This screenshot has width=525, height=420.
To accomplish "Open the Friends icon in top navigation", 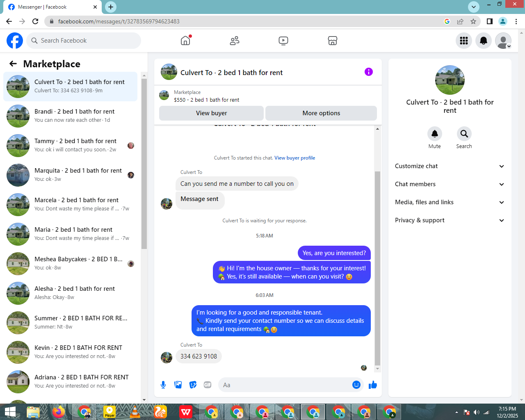I will point(235,41).
